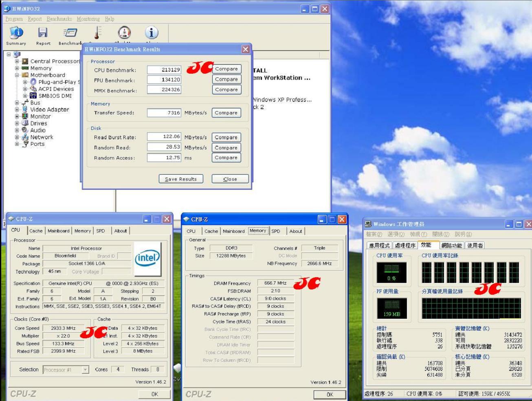Click the DRAM Frequency value 666.7 MHz

tap(276, 283)
